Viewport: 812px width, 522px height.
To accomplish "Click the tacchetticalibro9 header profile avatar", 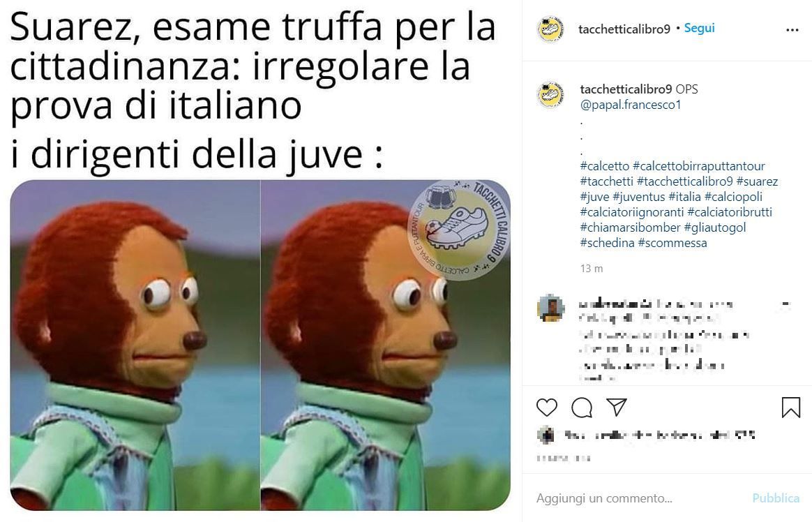I will (x=550, y=29).
